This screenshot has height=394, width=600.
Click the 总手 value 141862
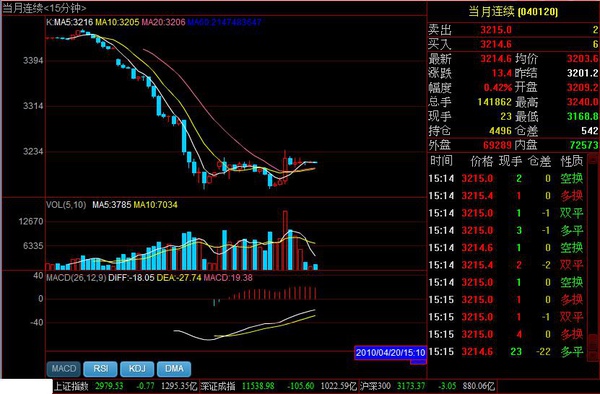coord(494,102)
